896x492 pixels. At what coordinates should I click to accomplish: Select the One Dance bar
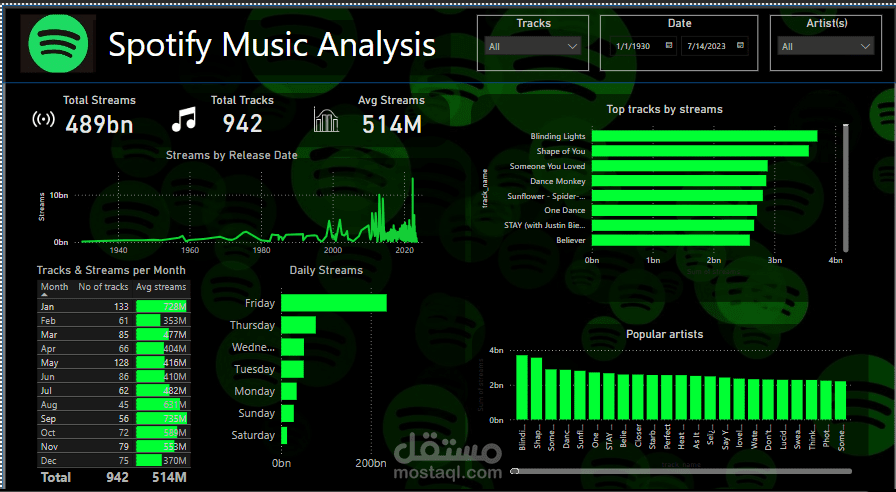point(674,210)
